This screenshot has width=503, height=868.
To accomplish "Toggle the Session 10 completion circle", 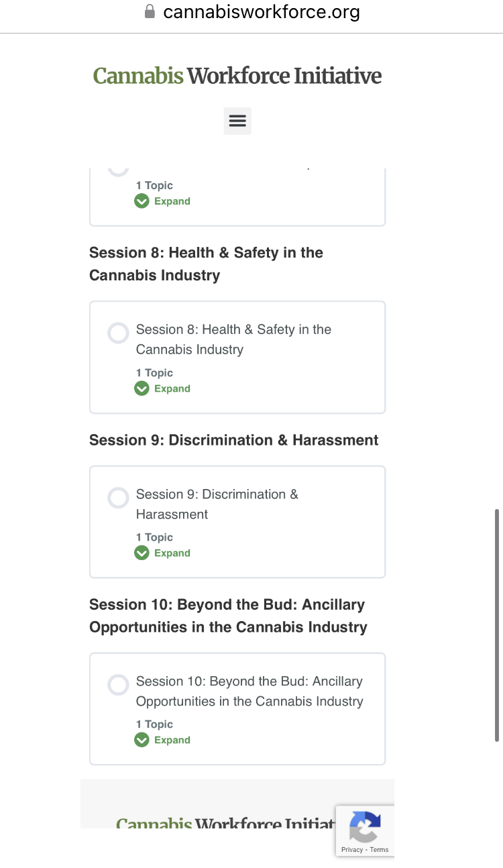I will coord(118,685).
